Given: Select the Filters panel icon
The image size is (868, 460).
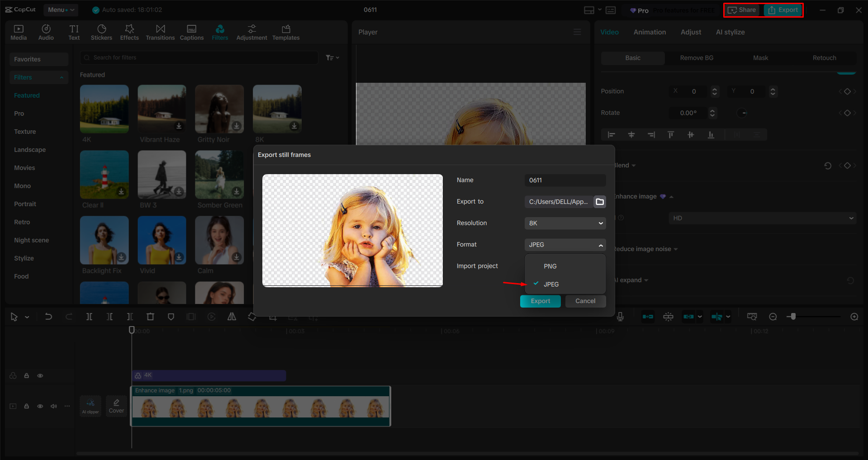Looking at the screenshot, I should pyautogui.click(x=220, y=32).
